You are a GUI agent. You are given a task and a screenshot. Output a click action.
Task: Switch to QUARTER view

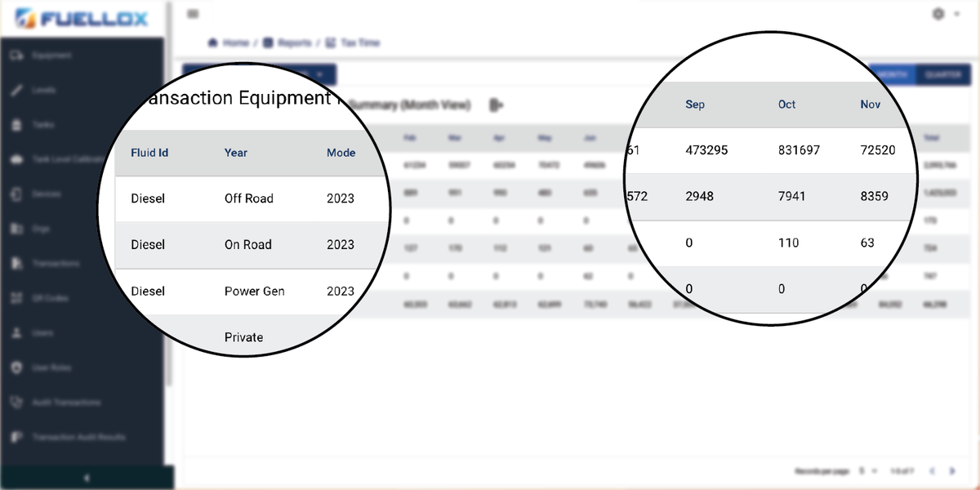click(944, 75)
